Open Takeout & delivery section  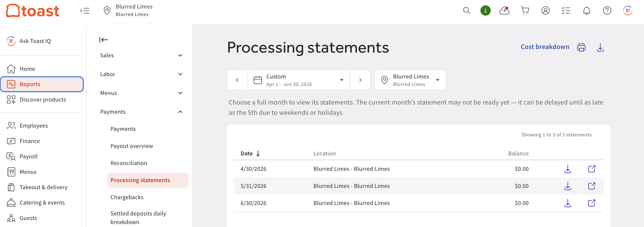[x=42, y=187]
